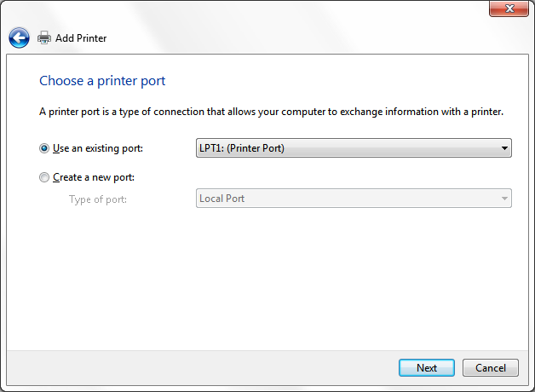Click the 'Choose a printer port' heading
The width and height of the screenshot is (535, 392).
click(x=102, y=81)
